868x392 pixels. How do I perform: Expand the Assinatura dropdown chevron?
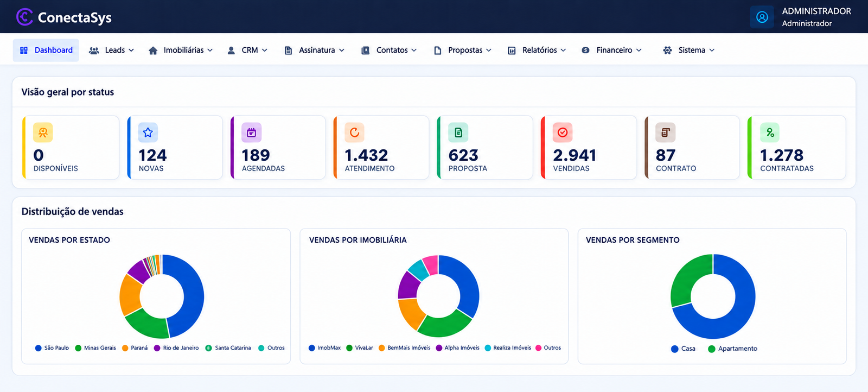(x=342, y=50)
